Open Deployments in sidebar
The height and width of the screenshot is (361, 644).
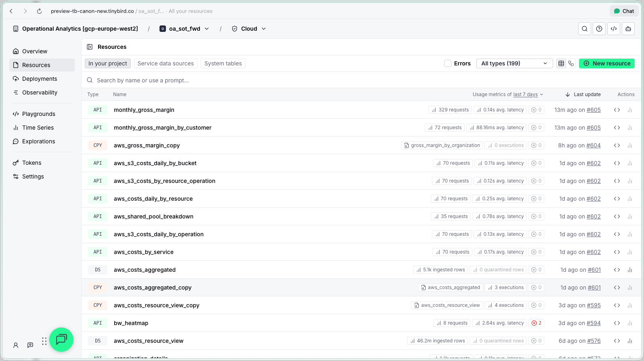click(42, 79)
